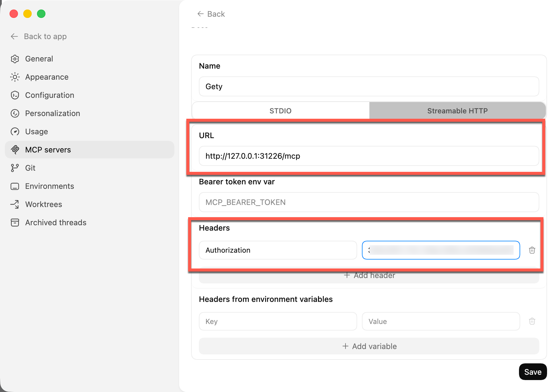Open Configuration via its prompt icon
This screenshot has width=559, height=392.
point(15,95)
